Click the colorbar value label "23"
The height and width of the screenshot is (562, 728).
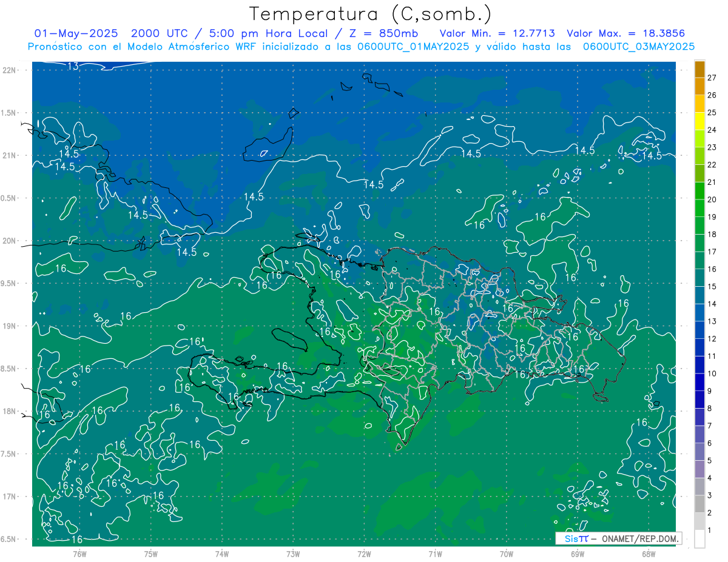[712, 147]
